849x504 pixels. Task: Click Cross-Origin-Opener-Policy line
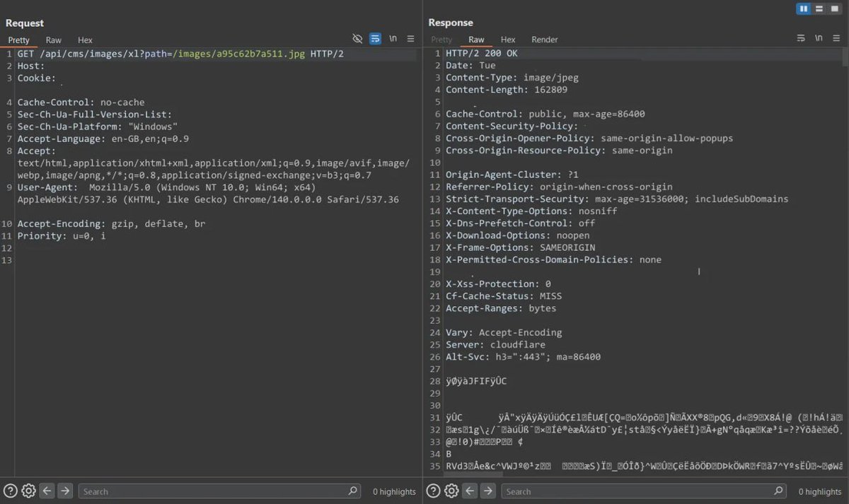(589, 138)
